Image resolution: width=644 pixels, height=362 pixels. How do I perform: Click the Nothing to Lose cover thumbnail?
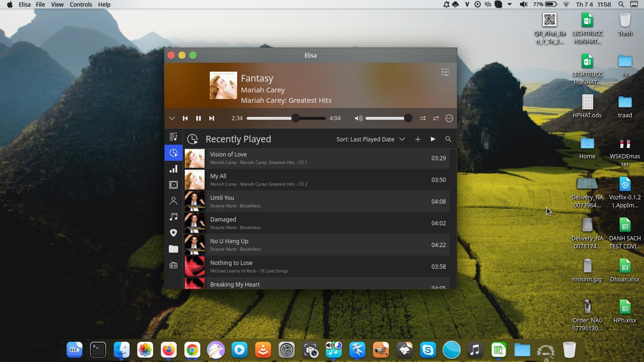point(195,267)
